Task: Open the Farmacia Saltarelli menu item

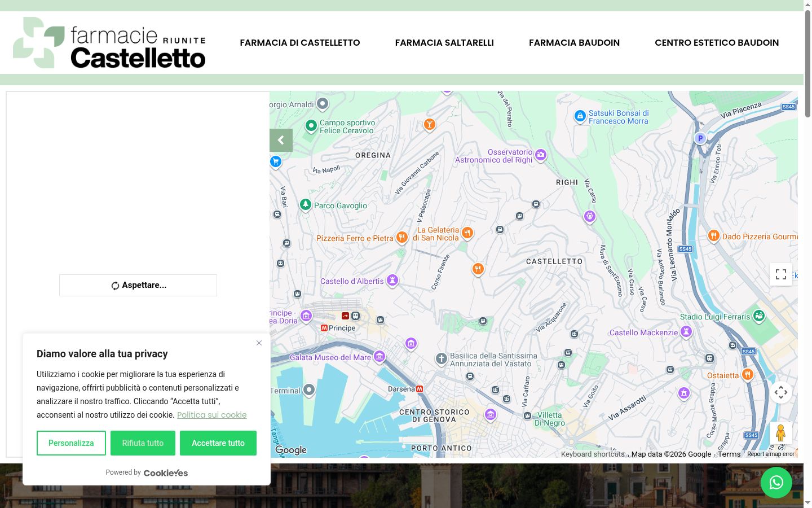Action: (x=444, y=43)
